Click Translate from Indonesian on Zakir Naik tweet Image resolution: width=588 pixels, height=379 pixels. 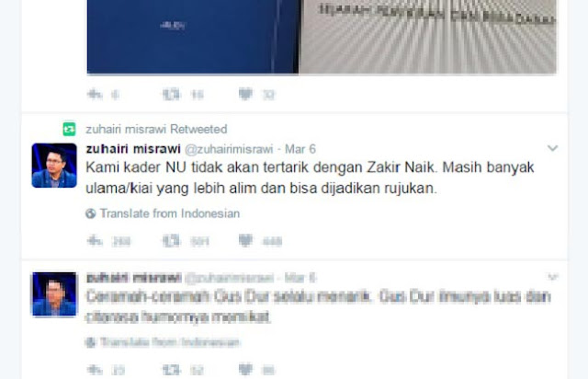(x=163, y=213)
